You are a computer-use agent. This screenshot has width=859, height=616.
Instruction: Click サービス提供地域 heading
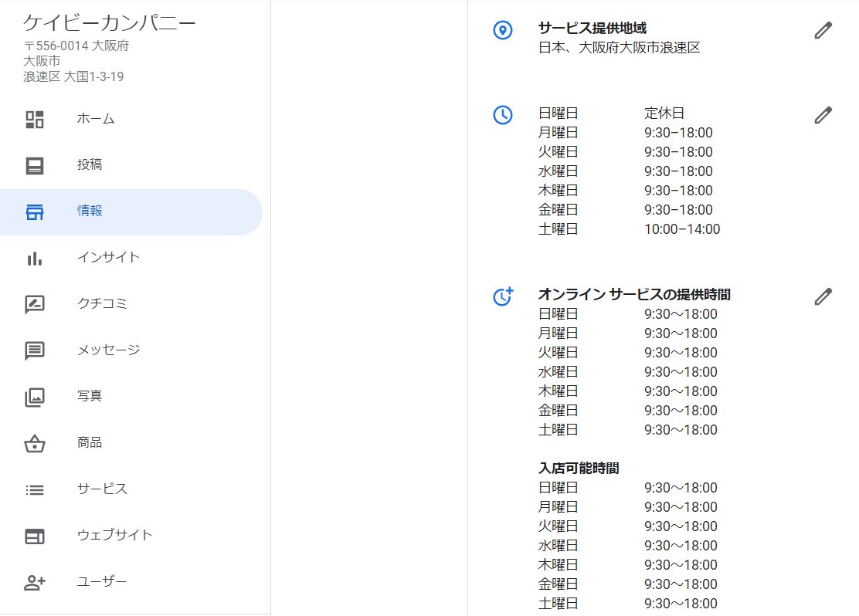coord(592,28)
